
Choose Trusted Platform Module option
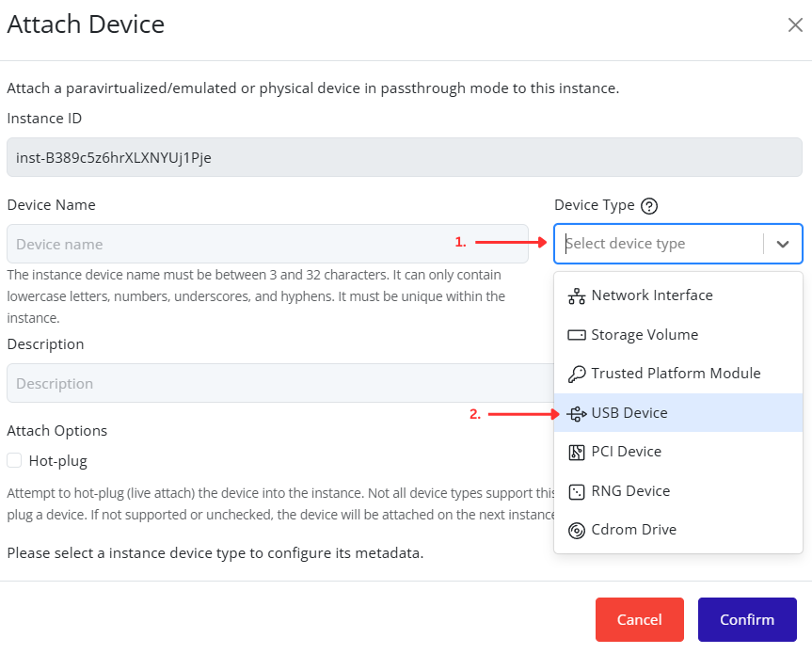(x=677, y=374)
